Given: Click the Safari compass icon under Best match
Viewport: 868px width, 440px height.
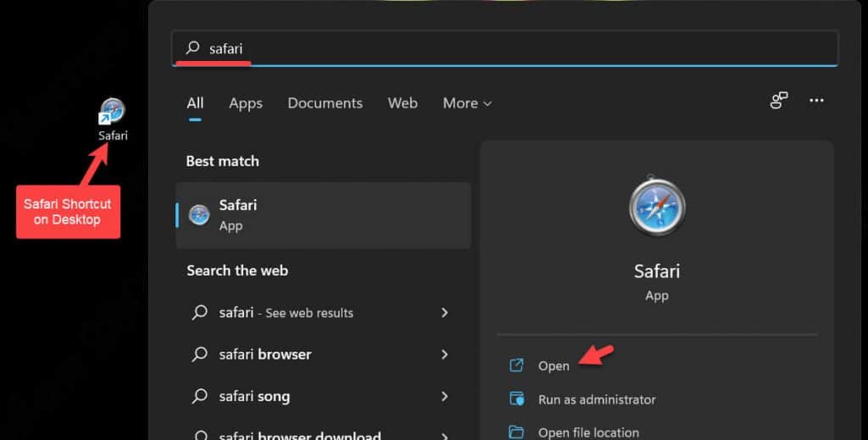Looking at the screenshot, I should coord(199,215).
